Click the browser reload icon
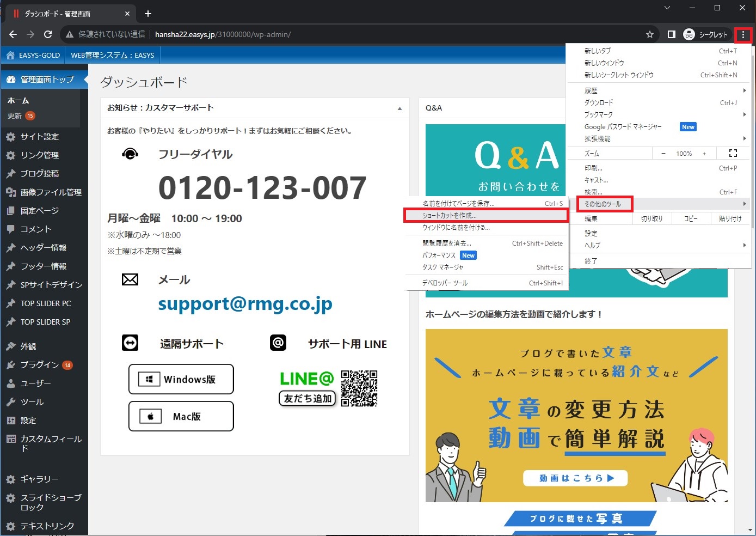The height and width of the screenshot is (536, 756). tap(48, 34)
